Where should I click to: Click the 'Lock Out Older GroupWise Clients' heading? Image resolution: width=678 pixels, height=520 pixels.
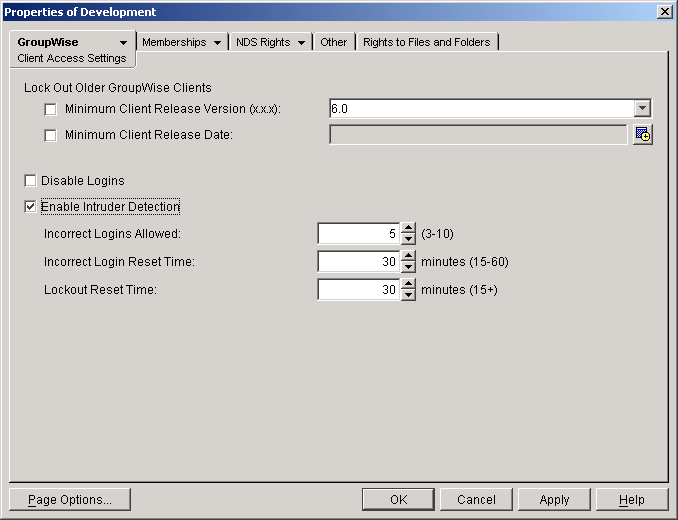[x=118, y=88]
